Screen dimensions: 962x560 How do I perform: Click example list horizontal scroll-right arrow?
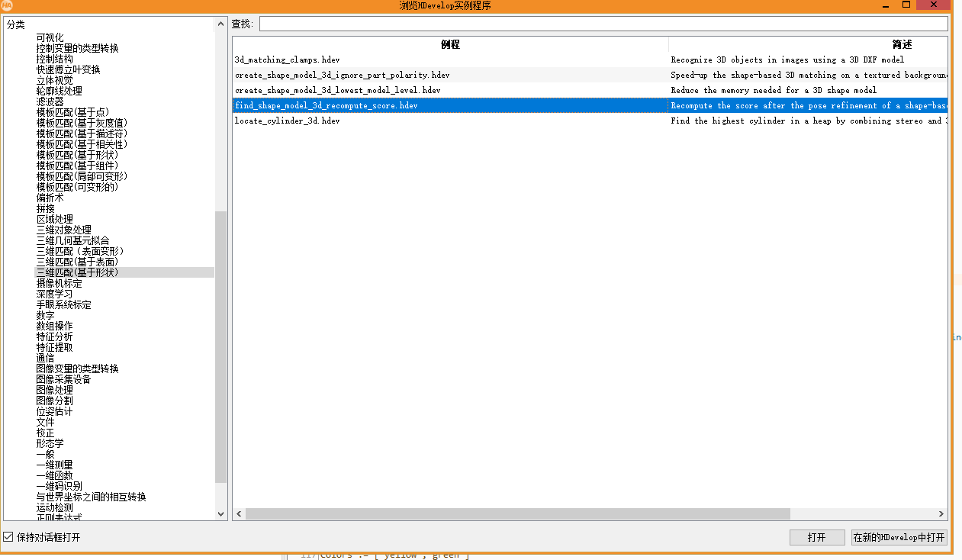[x=941, y=514]
